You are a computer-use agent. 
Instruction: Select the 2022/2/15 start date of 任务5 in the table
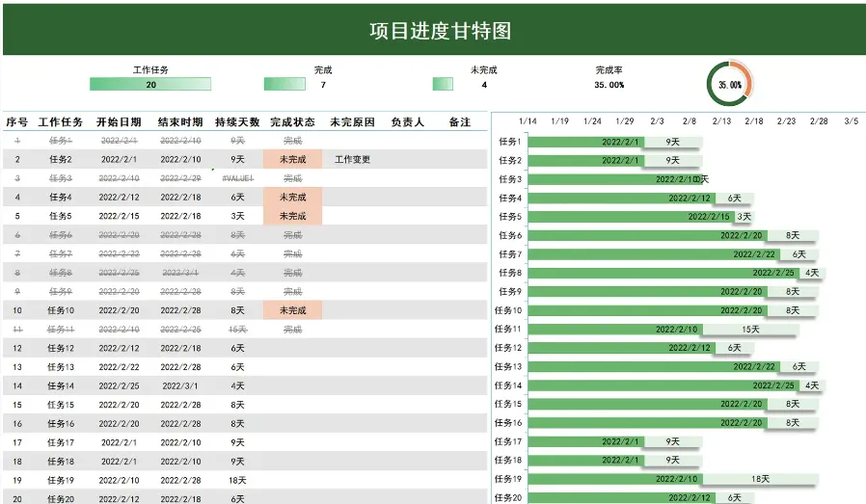119,216
